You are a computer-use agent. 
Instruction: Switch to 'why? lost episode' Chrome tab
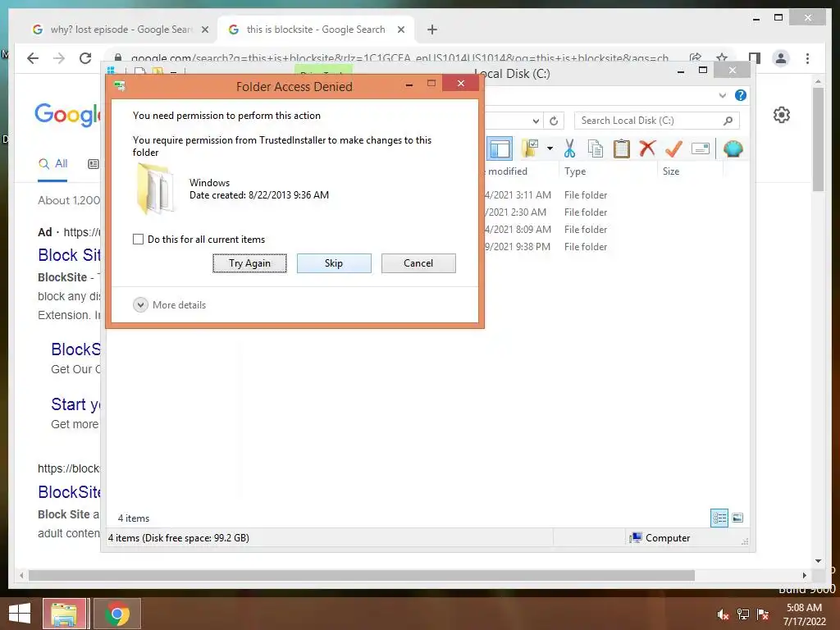pyautogui.click(x=121, y=30)
